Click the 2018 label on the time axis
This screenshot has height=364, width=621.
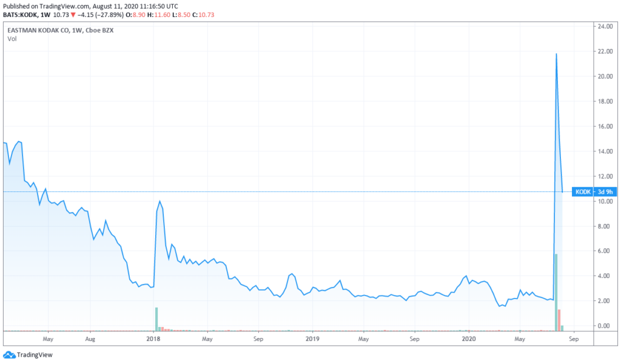point(153,339)
